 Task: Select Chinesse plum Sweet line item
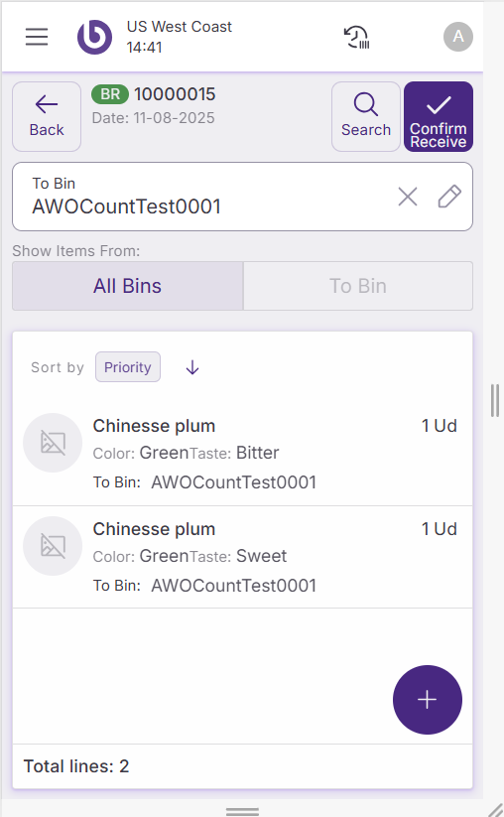tap(243, 557)
